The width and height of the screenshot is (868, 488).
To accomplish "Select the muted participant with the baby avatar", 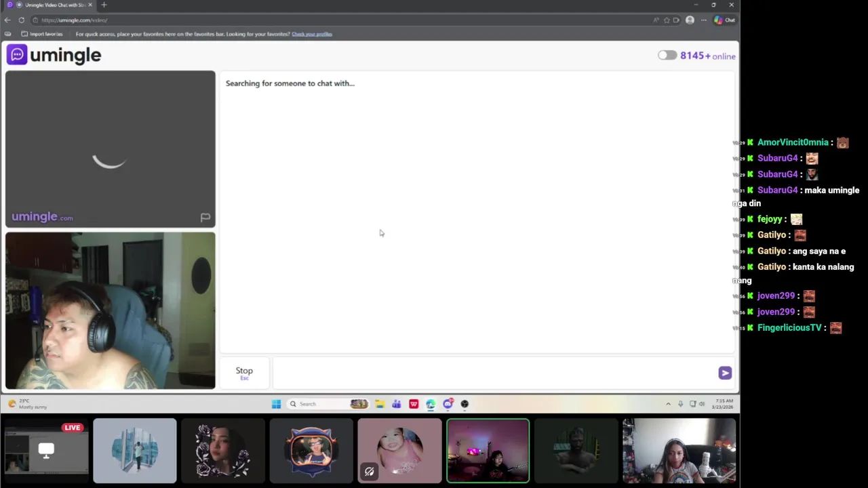I will (399, 451).
